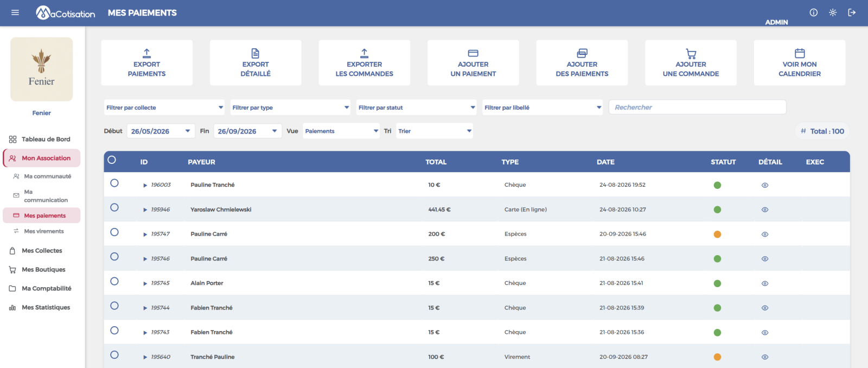Open the Filtrer par collecte dropdown
This screenshot has height=368, width=868.
[164, 107]
